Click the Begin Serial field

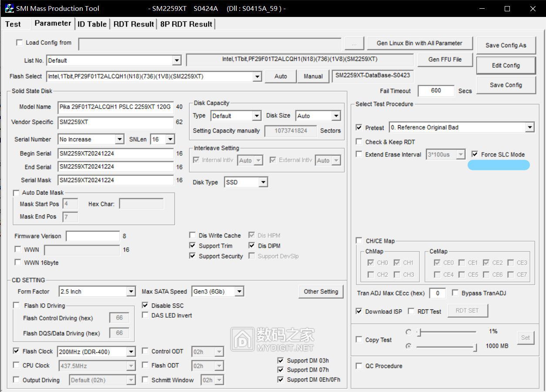(x=115, y=154)
